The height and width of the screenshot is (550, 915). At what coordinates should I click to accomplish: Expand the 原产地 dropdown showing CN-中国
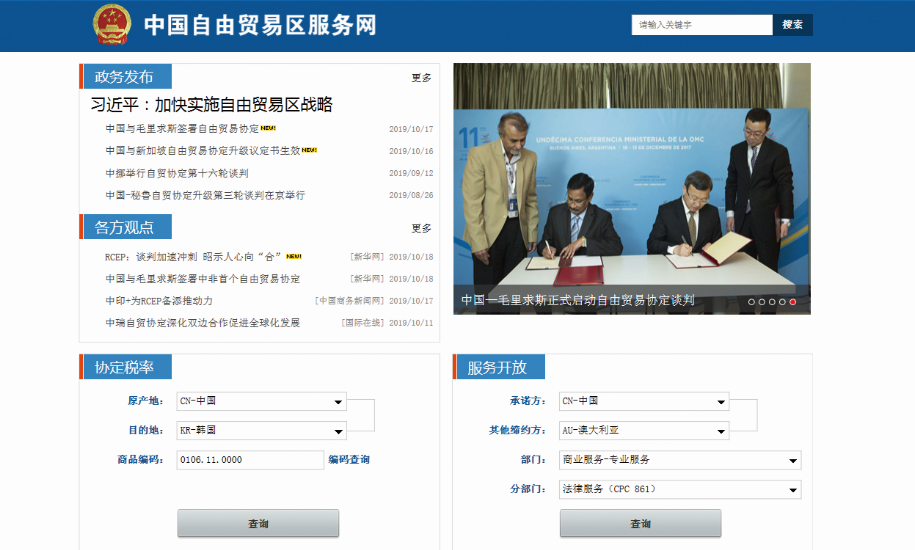click(261, 401)
